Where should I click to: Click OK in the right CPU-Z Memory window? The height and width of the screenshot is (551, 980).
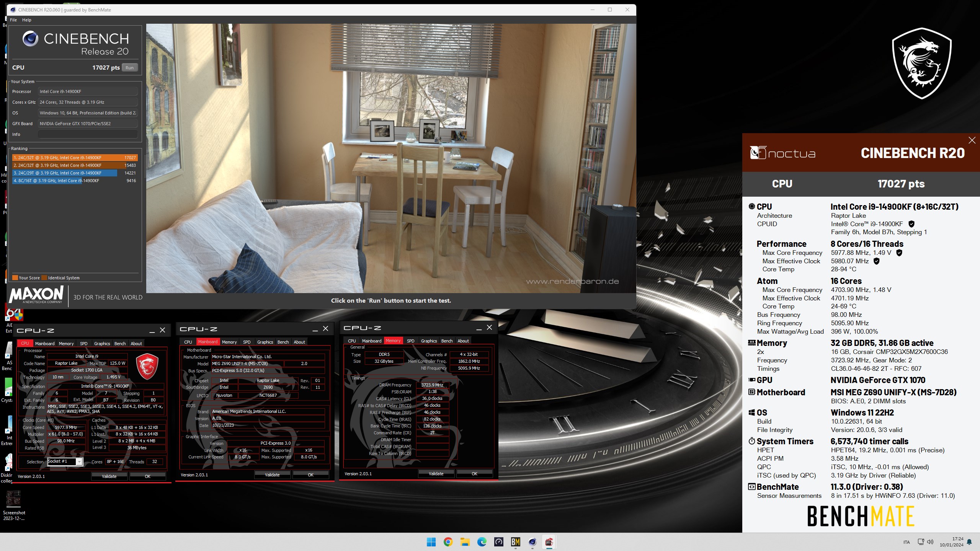point(475,474)
